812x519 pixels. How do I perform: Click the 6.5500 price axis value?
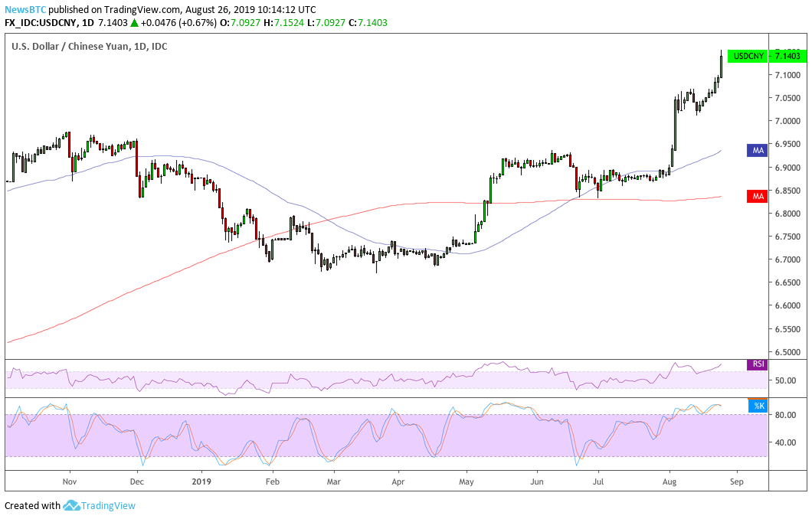coord(787,329)
